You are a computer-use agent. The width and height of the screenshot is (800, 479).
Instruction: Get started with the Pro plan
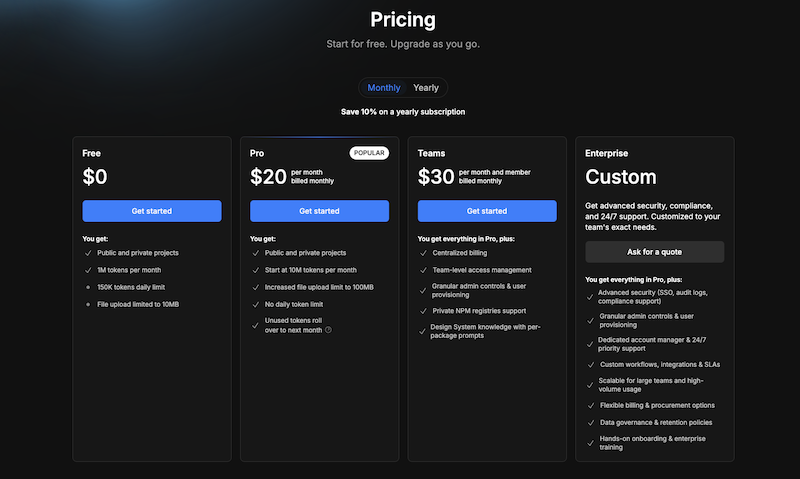pyautogui.click(x=319, y=211)
